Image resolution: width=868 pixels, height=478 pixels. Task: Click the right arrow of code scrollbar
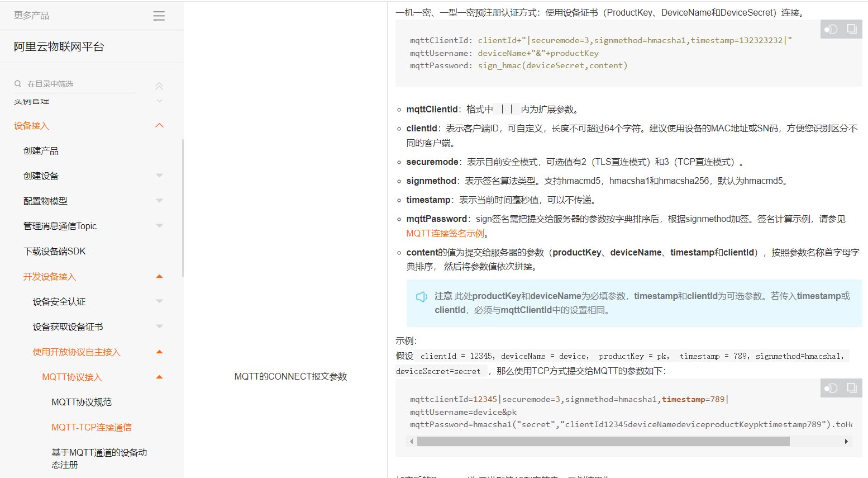[846, 442]
